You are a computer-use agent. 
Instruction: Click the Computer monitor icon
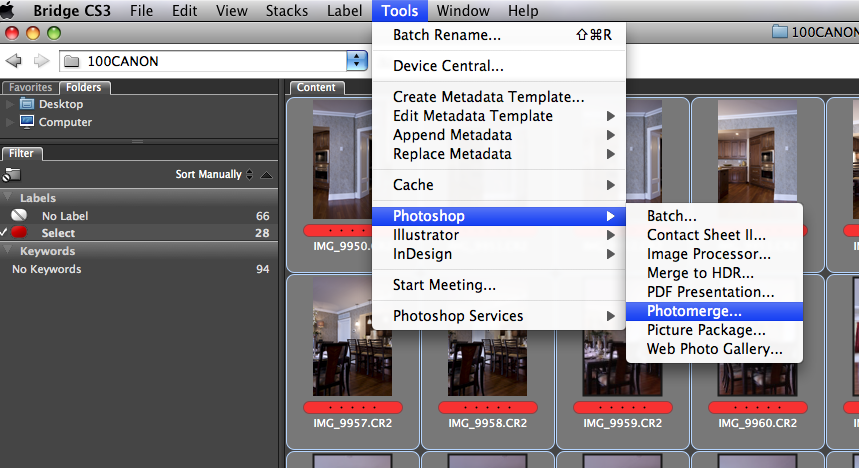click(x=27, y=122)
